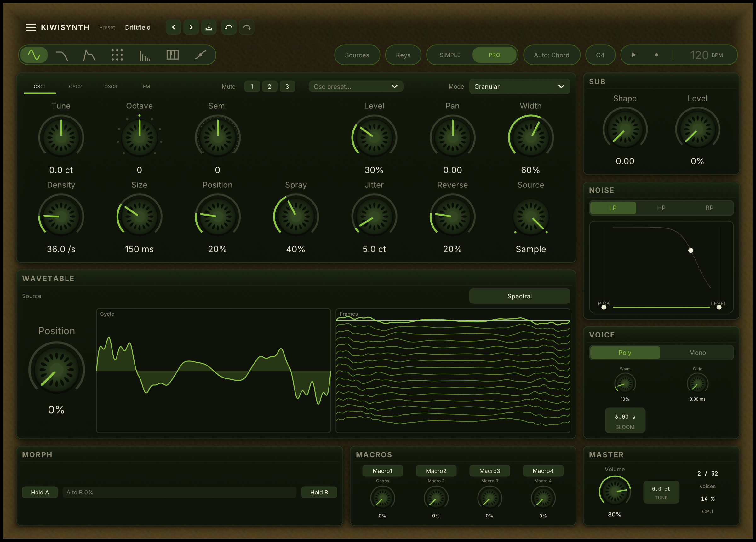Open the Auto: Chord selector
This screenshot has height=542, width=756.
pyautogui.click(x=552, y=55)
